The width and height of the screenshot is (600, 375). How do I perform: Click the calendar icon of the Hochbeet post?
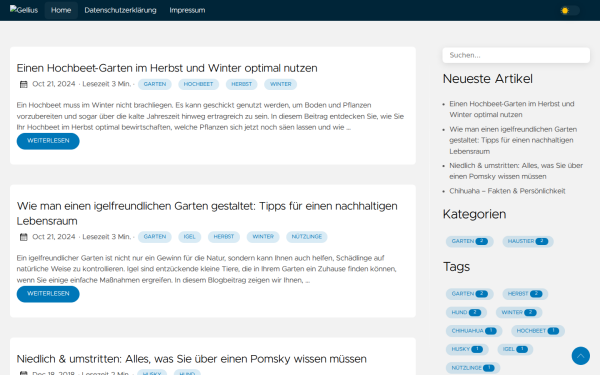[24, 84]
